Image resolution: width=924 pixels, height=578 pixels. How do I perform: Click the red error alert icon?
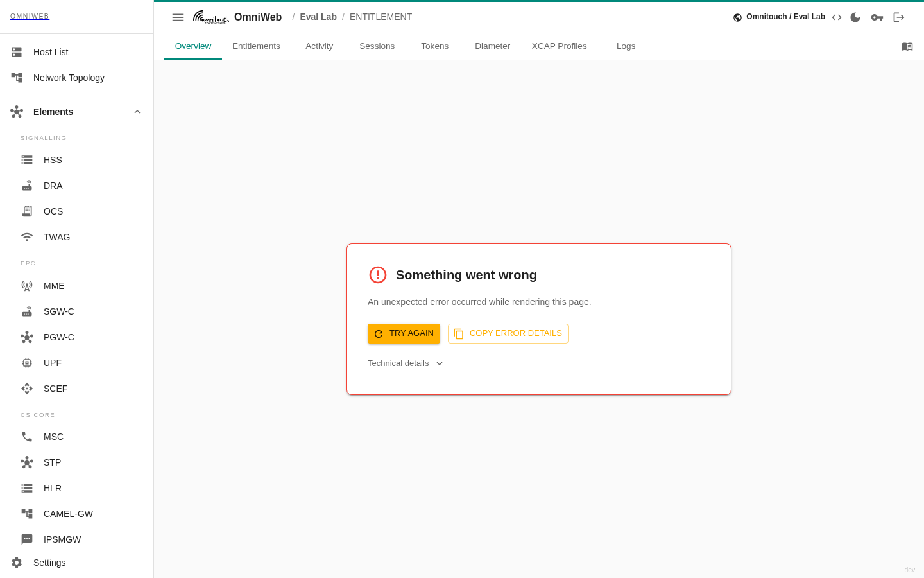pos(378,275)
